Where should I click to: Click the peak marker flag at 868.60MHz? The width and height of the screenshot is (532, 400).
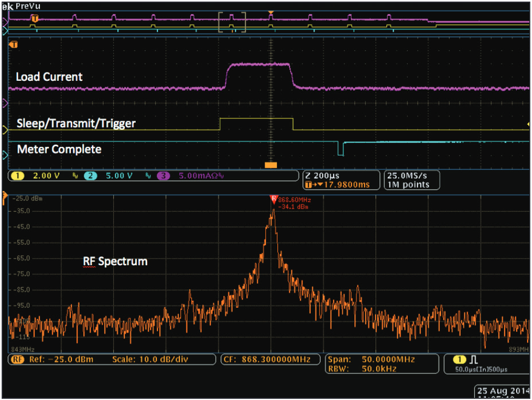(273, 200)
